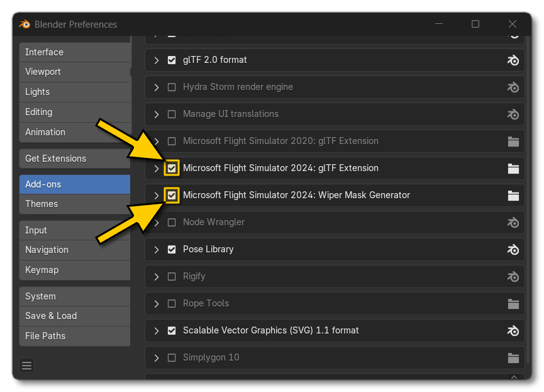
Task: Switch to the Themes section
Action: 75,204
